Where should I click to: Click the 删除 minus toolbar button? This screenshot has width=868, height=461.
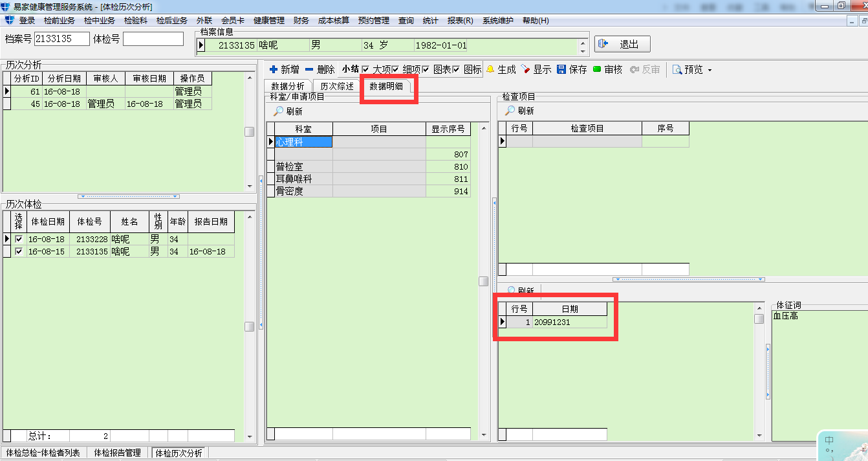pyautogui.click(x=320, y=69)
